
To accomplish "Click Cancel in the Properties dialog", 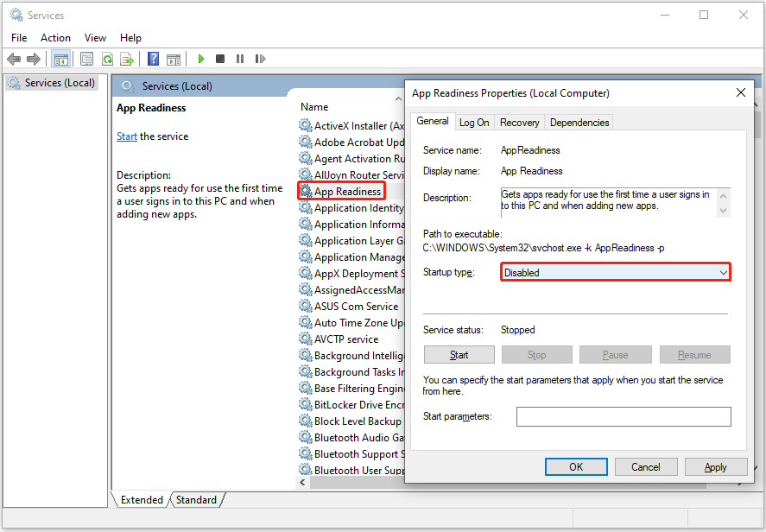I will tap(646, 466).
